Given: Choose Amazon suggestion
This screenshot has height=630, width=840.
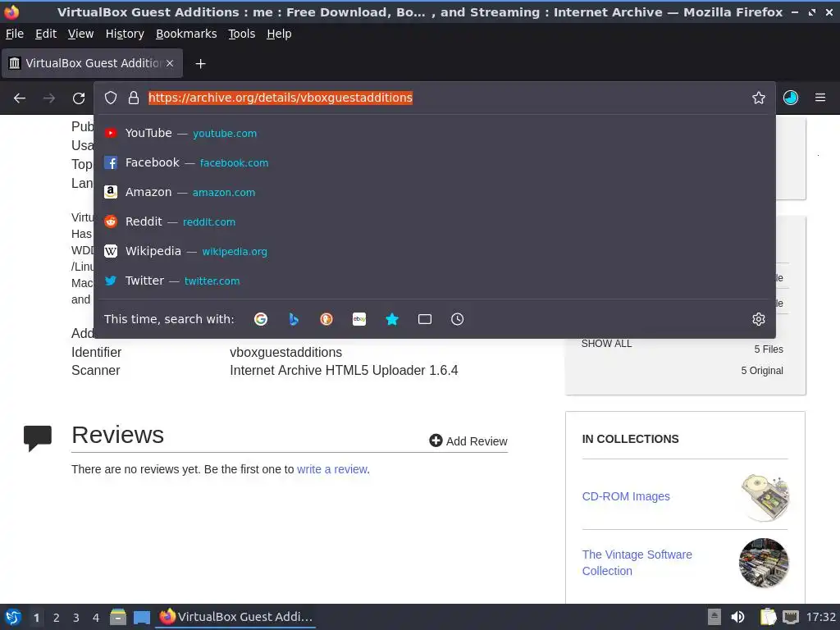Looking at the screenshot, I should (435, 192).
